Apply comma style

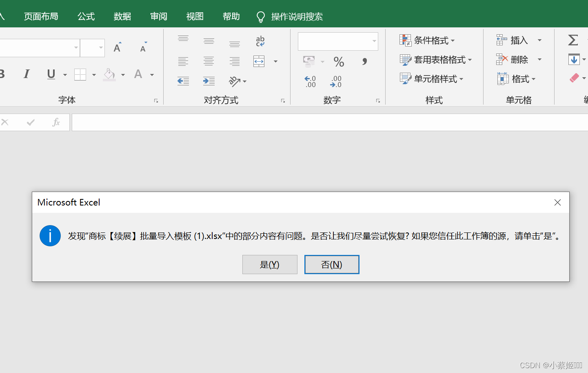tap(364, 62)
